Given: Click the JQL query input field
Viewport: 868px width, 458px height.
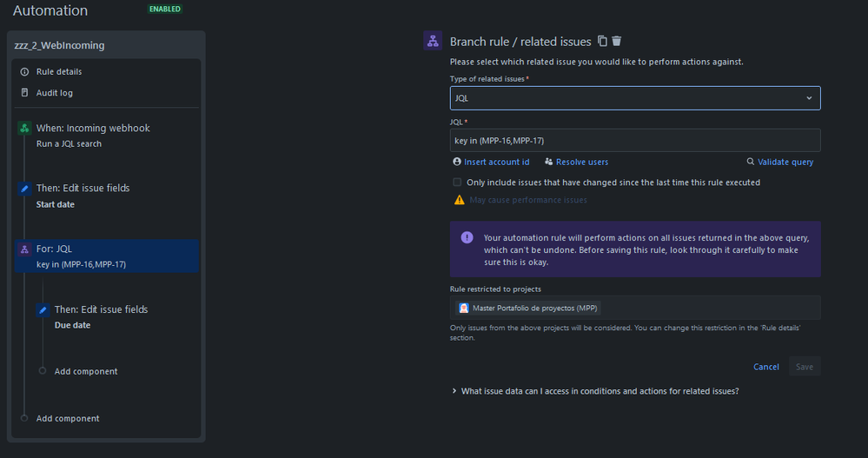Looking at the screenshot, I should (635, 141).
